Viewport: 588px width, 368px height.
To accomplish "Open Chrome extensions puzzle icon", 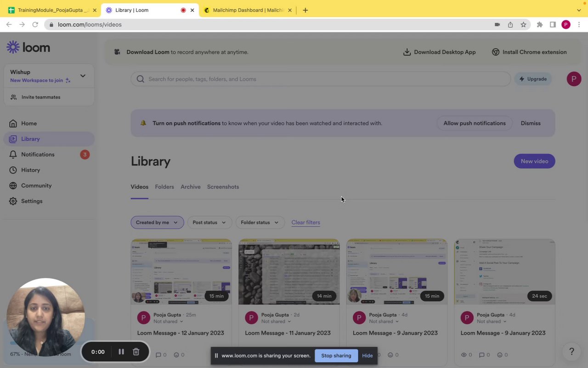I will (540, 24).
